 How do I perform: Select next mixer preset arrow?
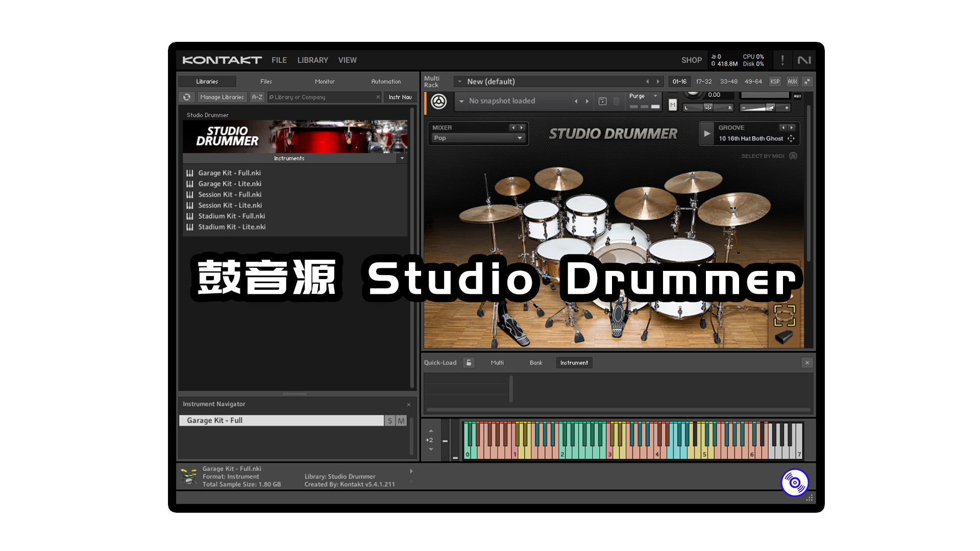click(x=522, y=128)
